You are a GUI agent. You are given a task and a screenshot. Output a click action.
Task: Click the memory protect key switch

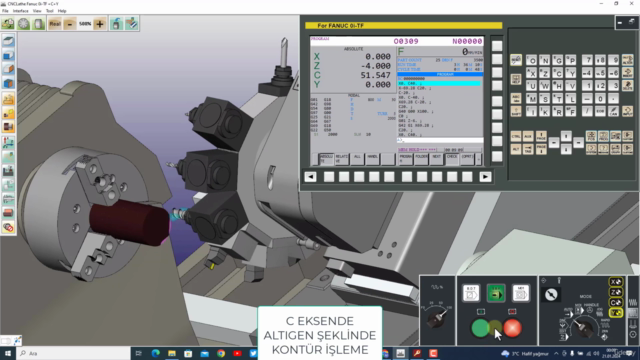coord(551,294)
